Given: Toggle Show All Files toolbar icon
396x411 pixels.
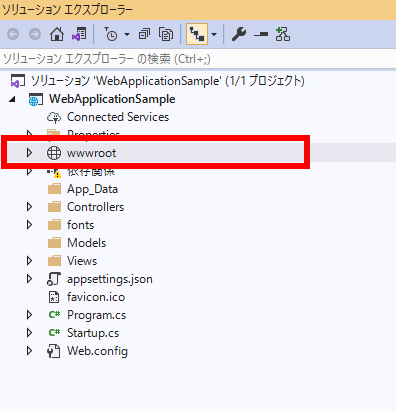Looking at the screenshot, I should click(166, 34).
